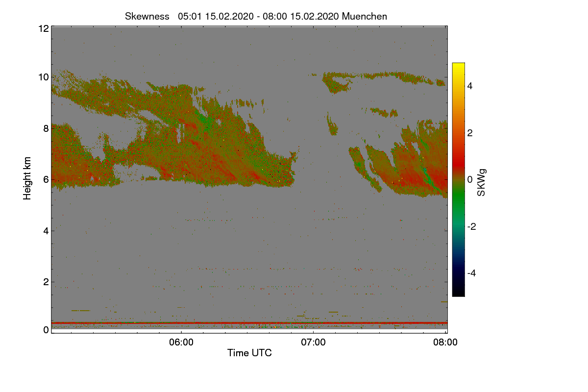Image resolution: width=588 pixels, height=392 pixels.
Task: Click the 06:00 time tick label
Action: (181, 343)
